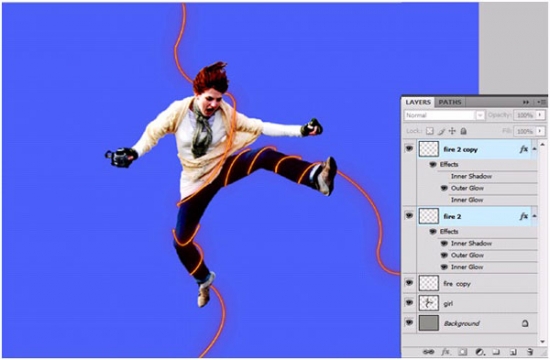Lock transparent pixels icon
The image size is (550, 360).
(x=430, y=131)
